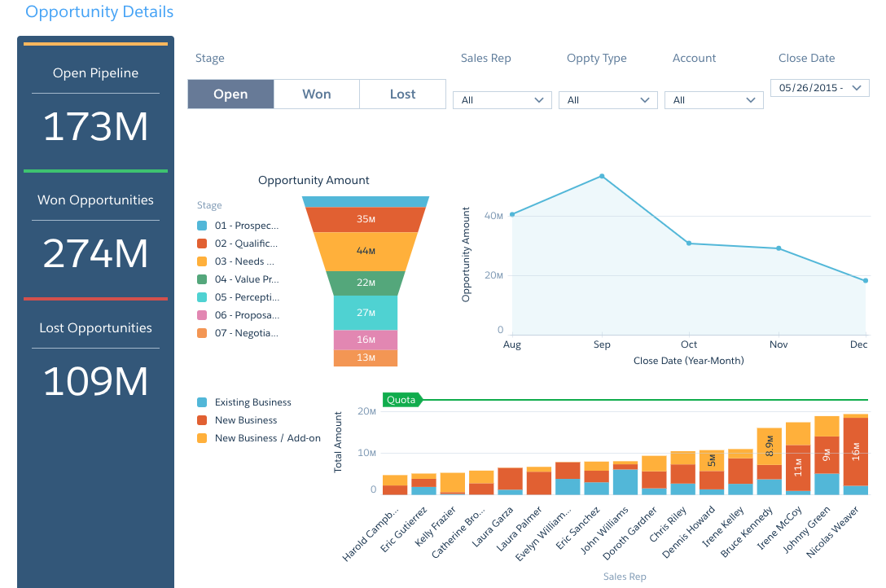Click the Opportunity Details heading
This screenshot has width=886, height=588.
pyautogui.click(x=99, y=11)
